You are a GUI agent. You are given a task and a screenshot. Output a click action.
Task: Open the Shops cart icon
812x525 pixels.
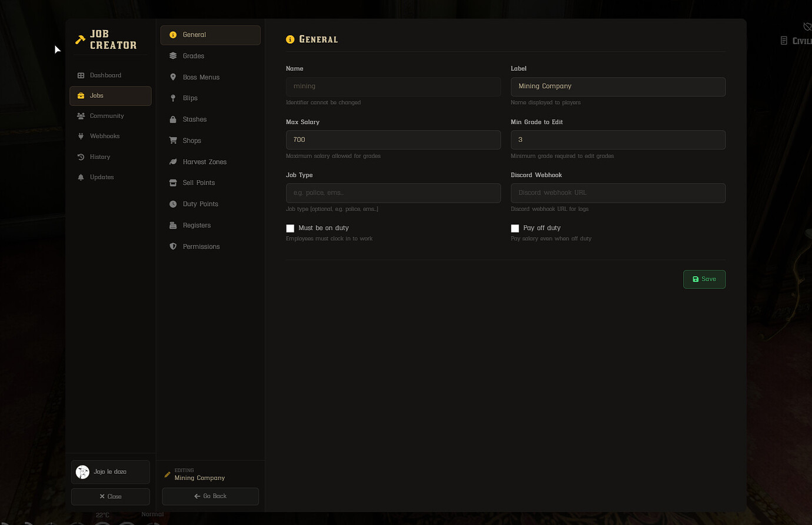(173, 141)
